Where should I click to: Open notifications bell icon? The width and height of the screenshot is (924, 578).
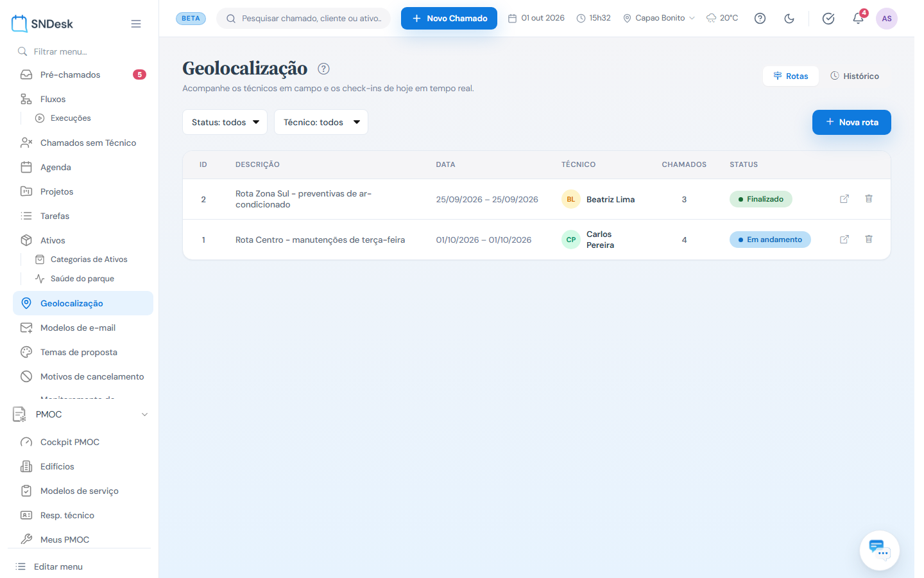pyautogui.click(x=859, y=18)
